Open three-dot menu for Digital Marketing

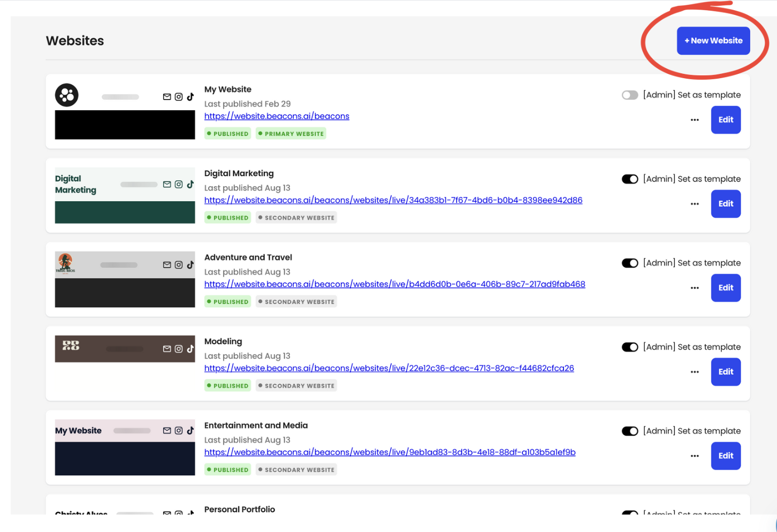click(695, 204)
